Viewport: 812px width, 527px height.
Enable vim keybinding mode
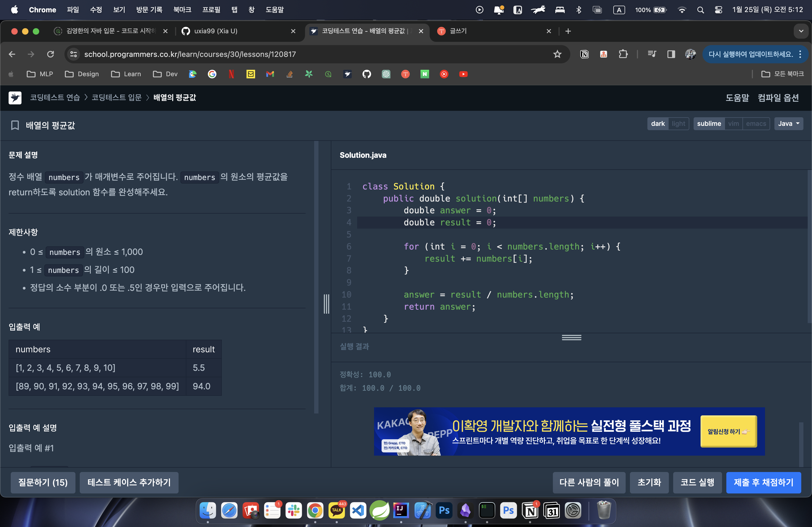(733, 123)
